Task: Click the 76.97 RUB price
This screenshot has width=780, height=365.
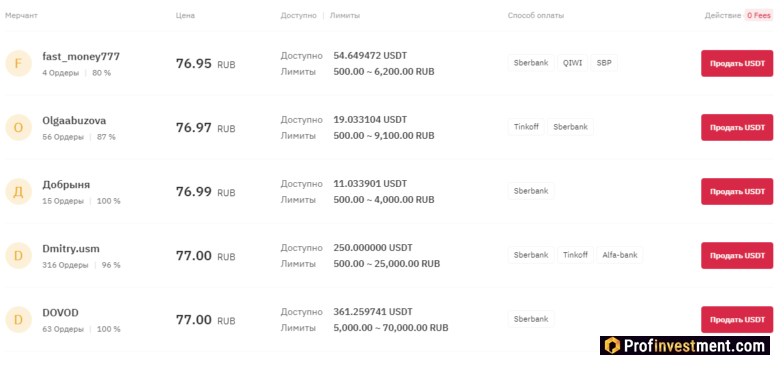Action: pos(205,128)
